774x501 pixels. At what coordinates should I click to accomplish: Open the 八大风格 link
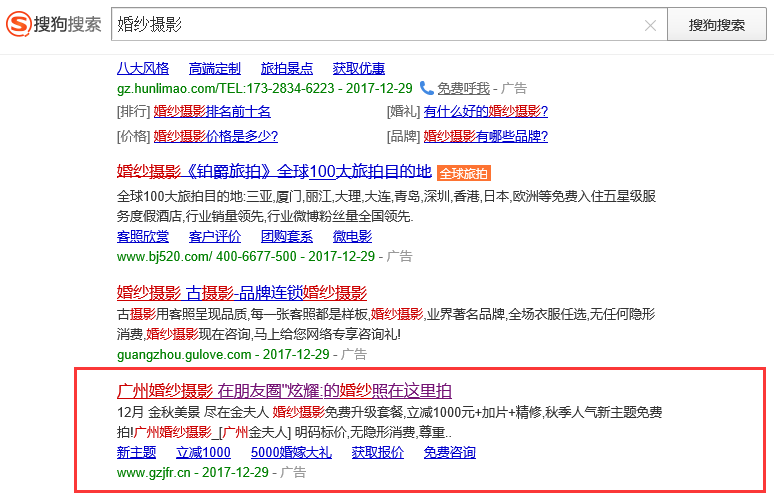pyautogui.click(x=143, y=68)
